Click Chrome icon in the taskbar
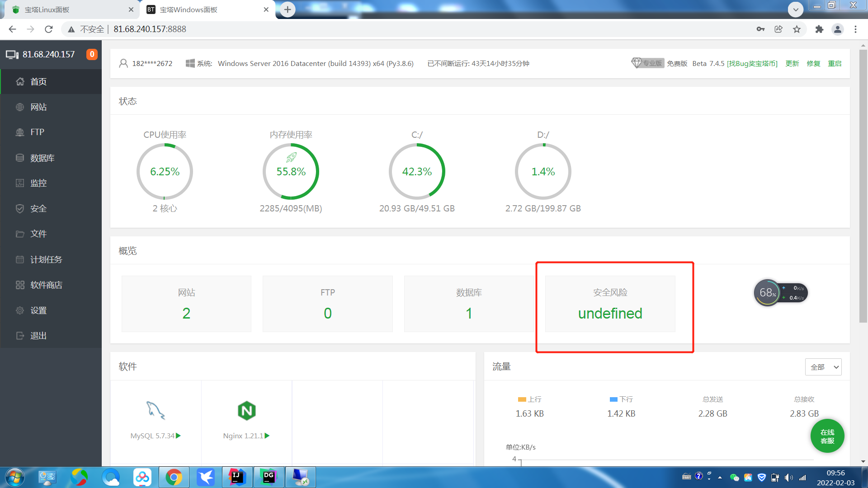This screenshot has height=488, width=868. 174,477
